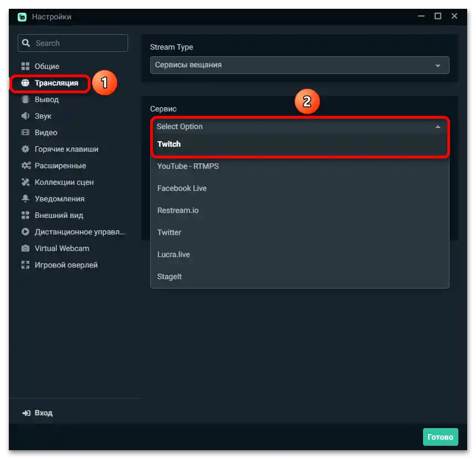The height and width of the screenshot is (459, 476).
Task: Click the Коллекции сцен wand icon
Action: coord(25,182)
